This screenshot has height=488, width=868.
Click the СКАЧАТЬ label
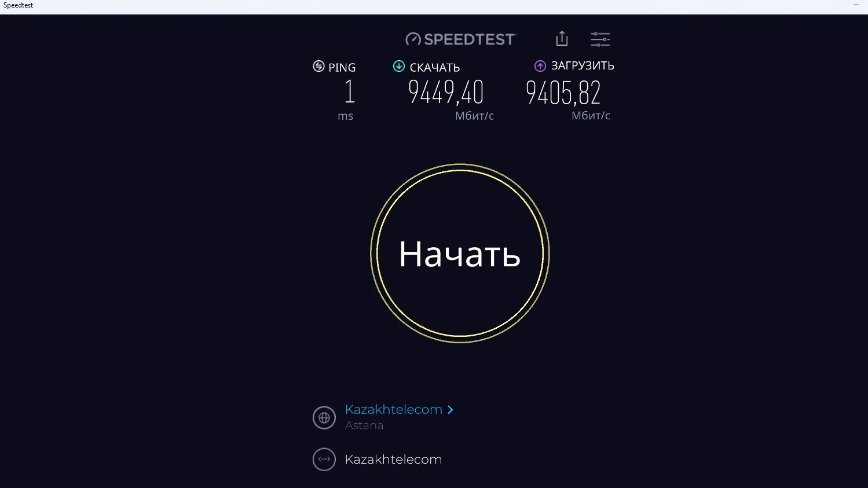tap(435, 68)
